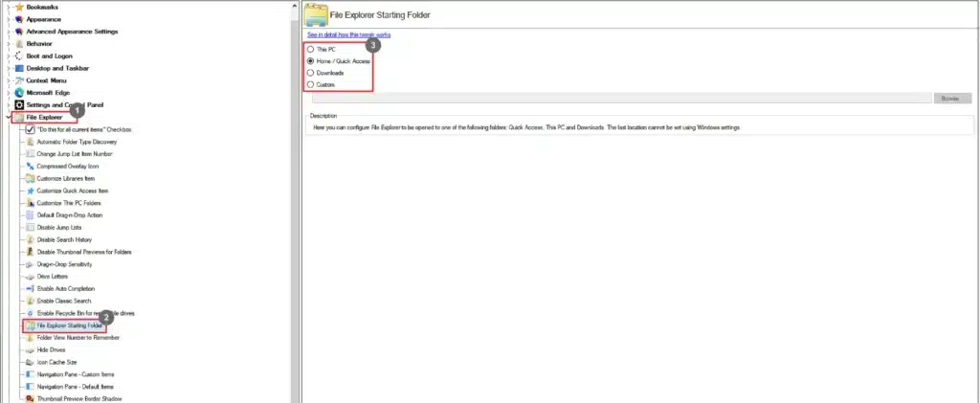
Task: Select "Drag-n-Drop Sensitivity" item
Action: point(64,264)
